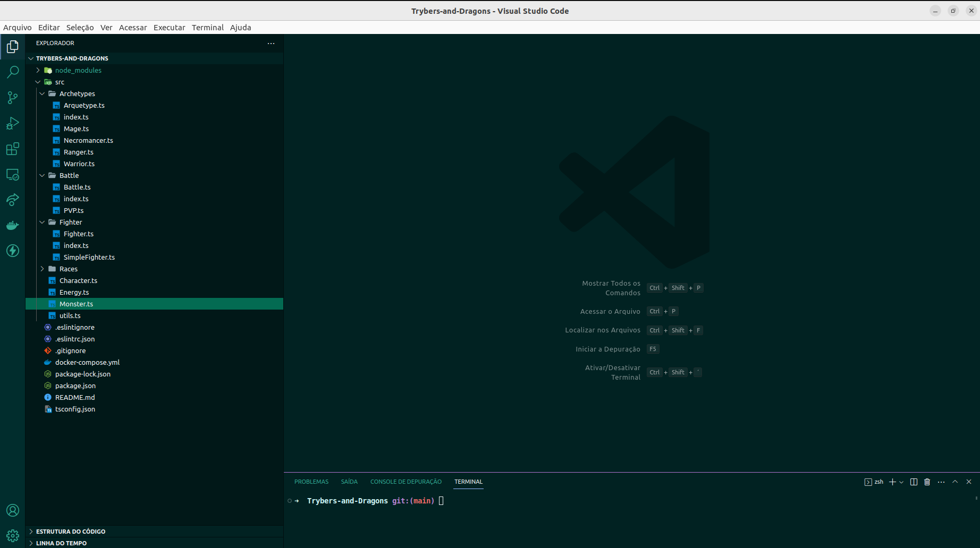Open the Editar menu
The image size is (980, 548).
[49, 28]
